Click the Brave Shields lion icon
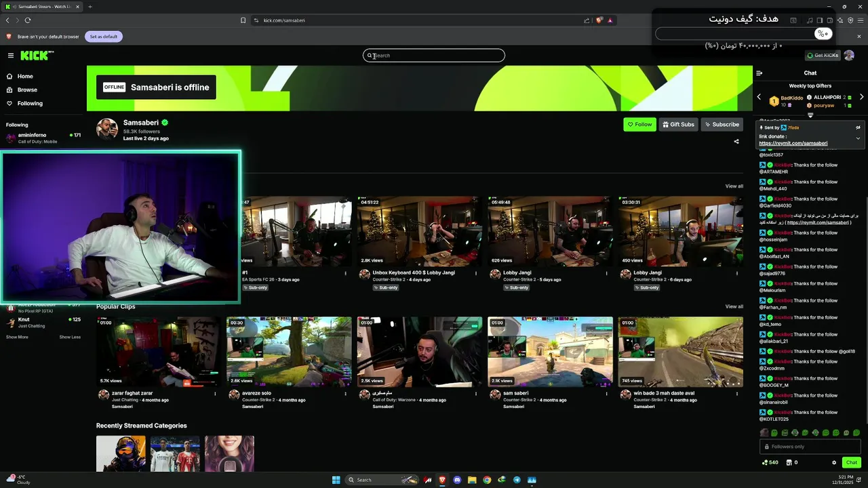868x488 pixels. click(x=599, y=20)
